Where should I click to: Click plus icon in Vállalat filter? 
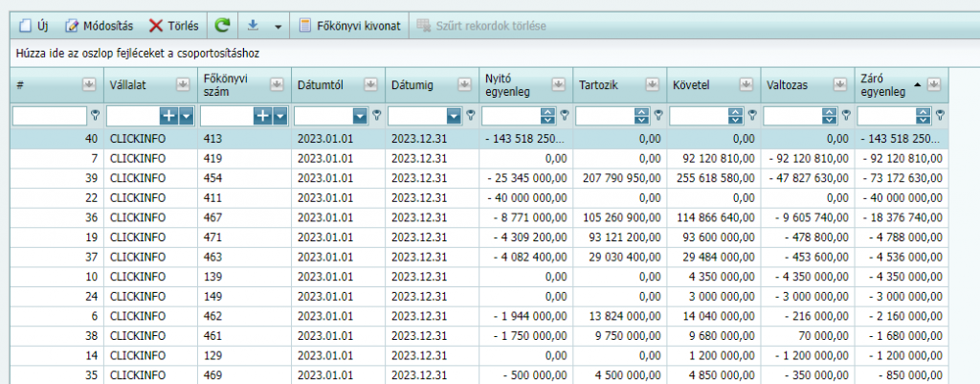(167, 115)
